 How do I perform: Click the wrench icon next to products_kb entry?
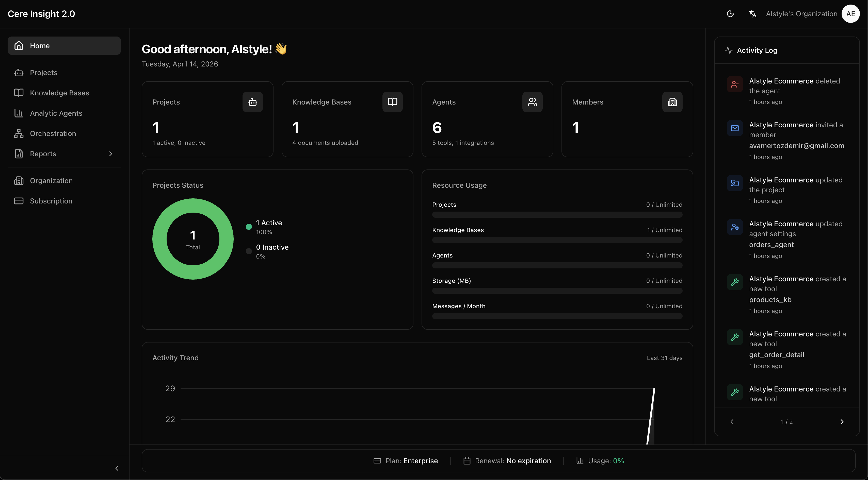(x=735, y=282)
